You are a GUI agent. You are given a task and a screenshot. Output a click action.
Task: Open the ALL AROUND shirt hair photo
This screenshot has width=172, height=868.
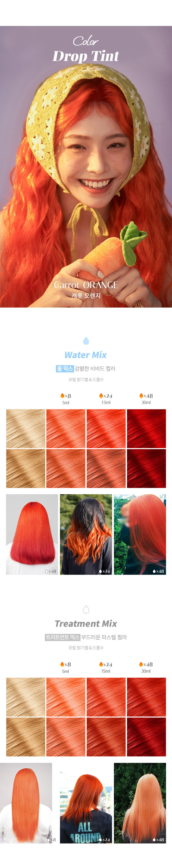[x=86, y=803]
